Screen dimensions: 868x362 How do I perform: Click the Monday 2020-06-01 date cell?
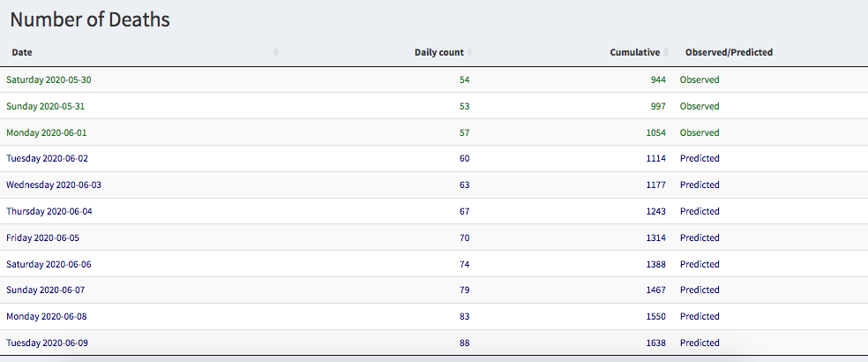(46, 132)
